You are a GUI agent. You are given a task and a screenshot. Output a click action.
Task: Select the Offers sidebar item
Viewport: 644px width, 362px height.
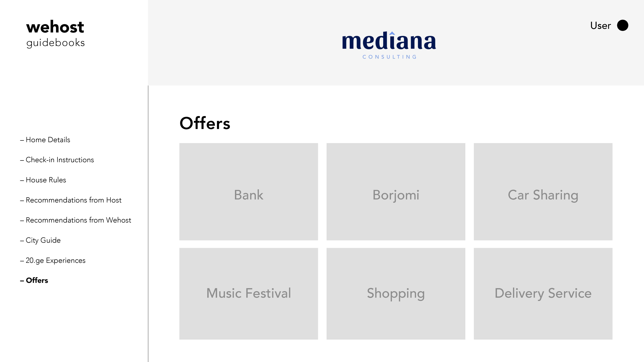click(x=37, y=281)
